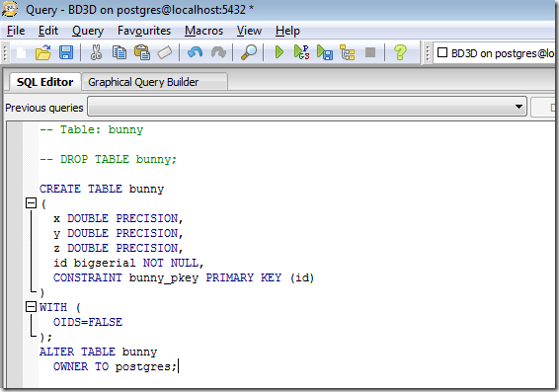Grab the connection toolbar's dotted grip handle
Image resolution: width=559 pixels, height=392 pixels.
click(x=428, y=53)
